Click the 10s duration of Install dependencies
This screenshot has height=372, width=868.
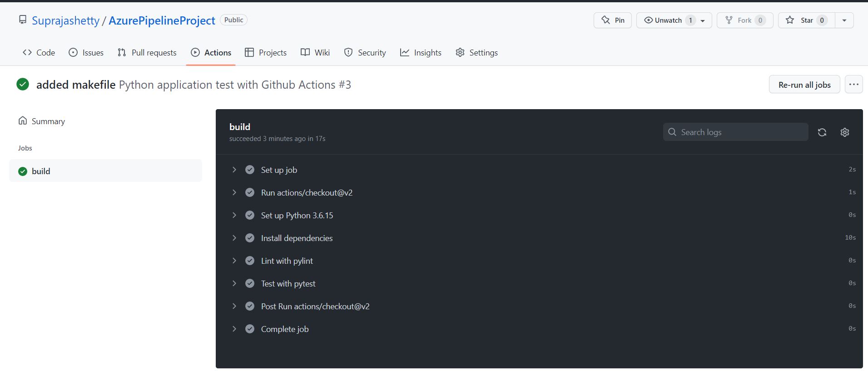[850, 237]
